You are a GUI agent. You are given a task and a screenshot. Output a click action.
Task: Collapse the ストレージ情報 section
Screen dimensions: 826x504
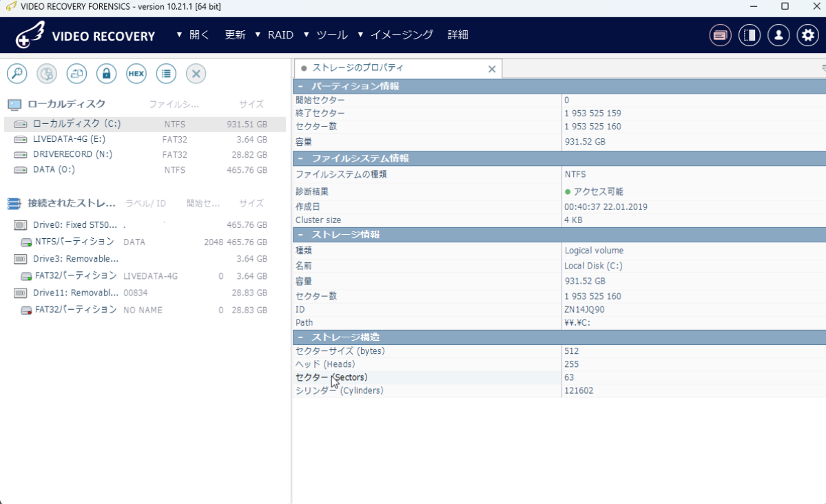pyautogui.click(x=300, y=235)
